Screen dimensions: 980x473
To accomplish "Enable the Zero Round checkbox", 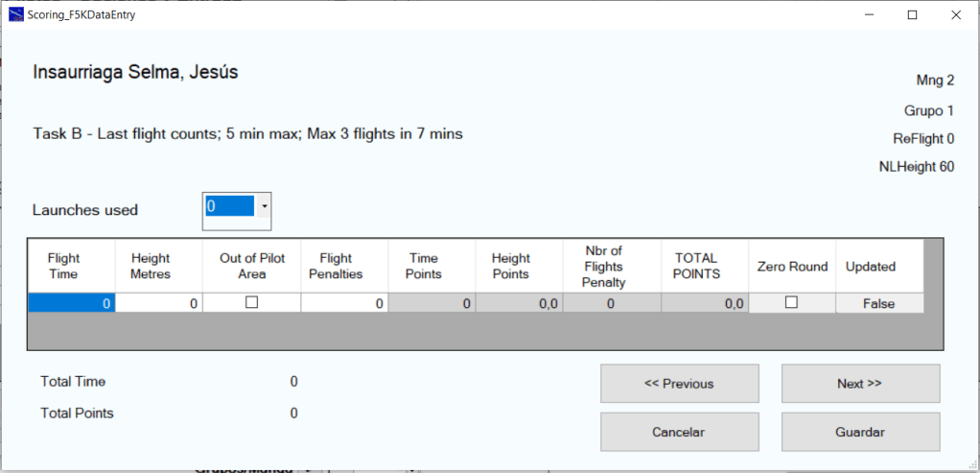I will click(791, 302).
